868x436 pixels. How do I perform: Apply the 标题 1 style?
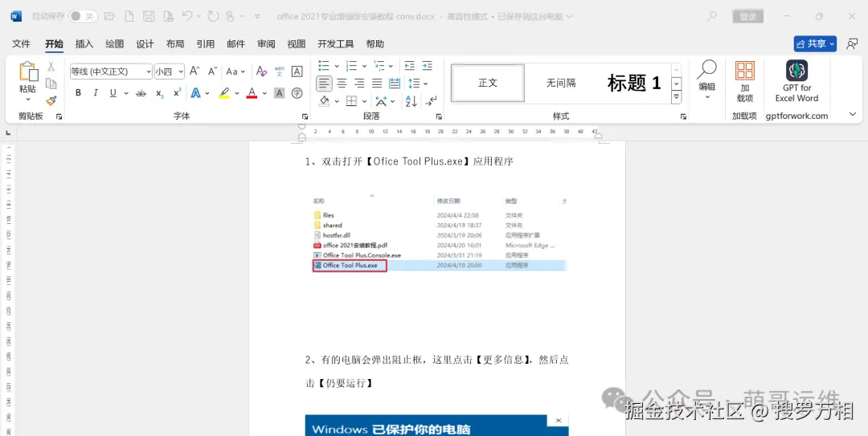[634, 83]
